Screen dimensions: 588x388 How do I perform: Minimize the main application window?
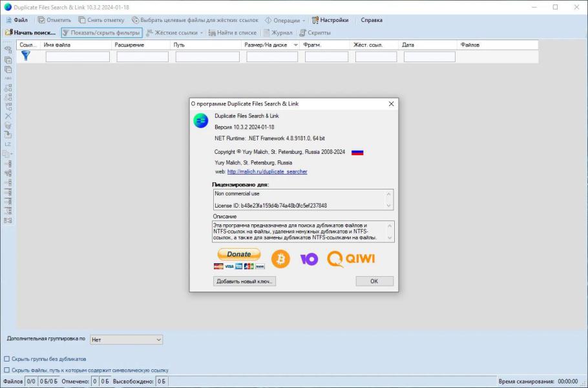click(534, 7)
